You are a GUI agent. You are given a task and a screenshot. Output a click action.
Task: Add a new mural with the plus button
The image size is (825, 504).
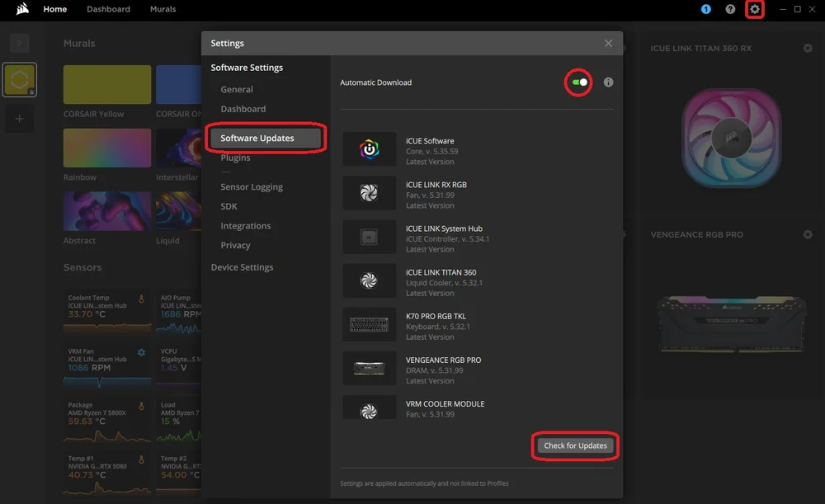click(18, 118)
